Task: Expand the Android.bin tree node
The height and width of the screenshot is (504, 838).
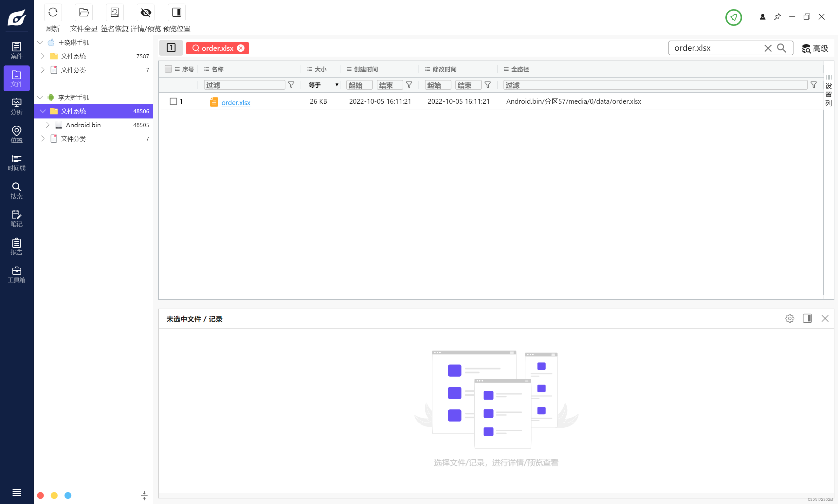Action: (48, 125)
